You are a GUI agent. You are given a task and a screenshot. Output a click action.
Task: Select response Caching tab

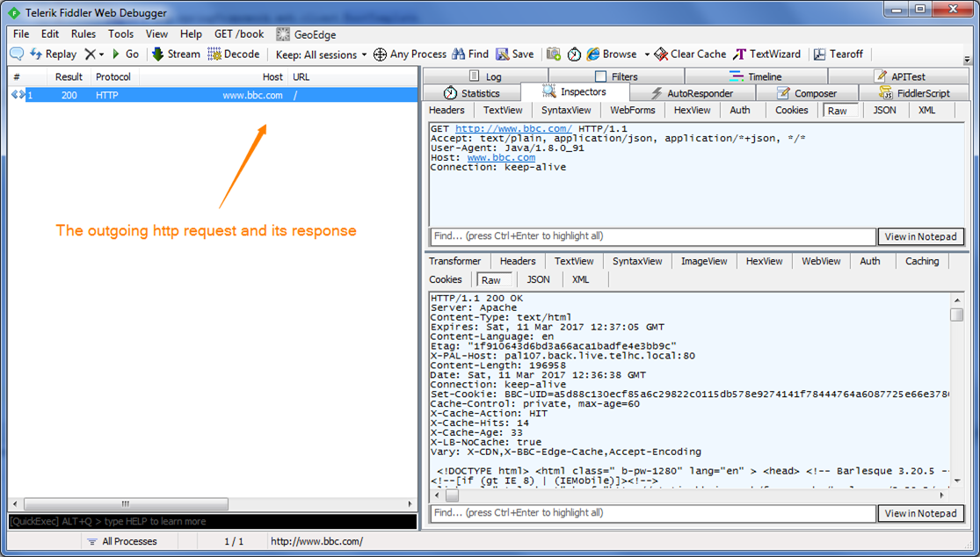(x=922, y=261)
